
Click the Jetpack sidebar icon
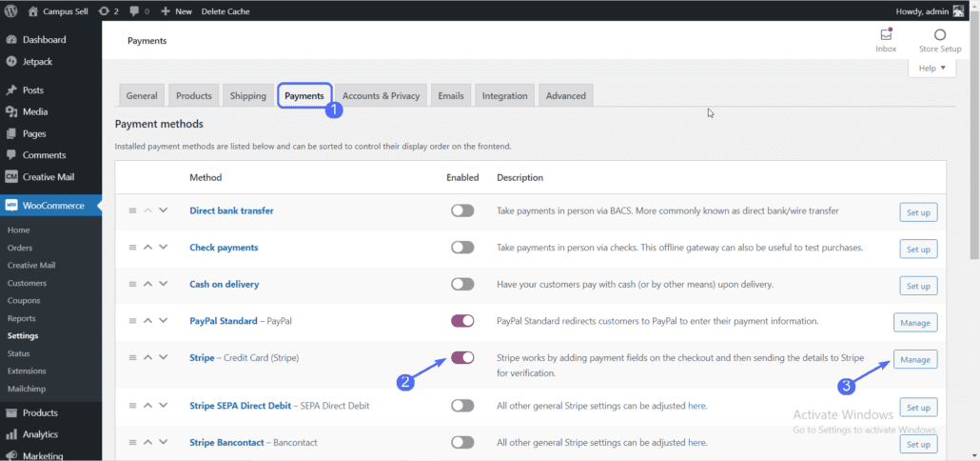pyautogui.click(x=10, y=61)
